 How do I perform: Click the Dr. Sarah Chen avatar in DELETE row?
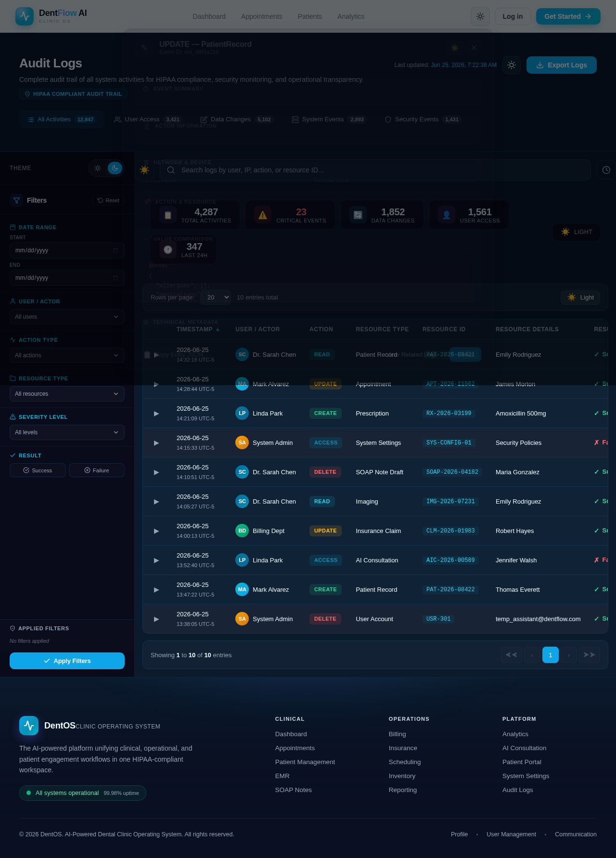(x=242, y=472)
